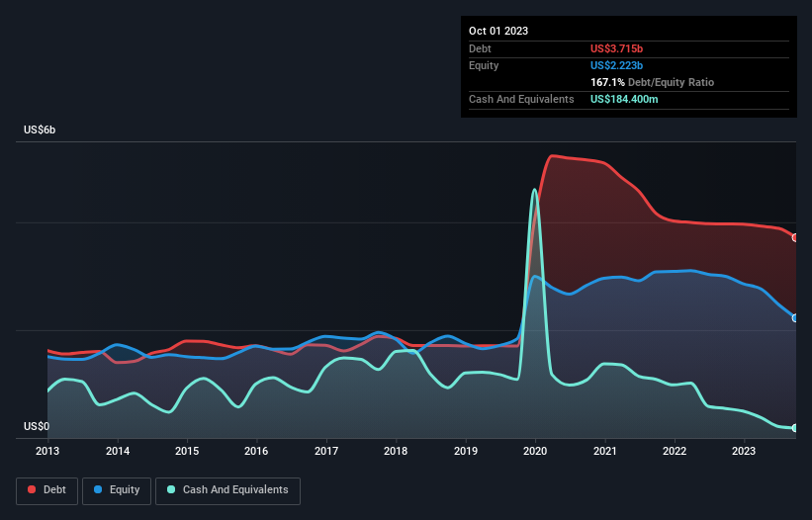Click the 2019 x-axis label
The image size is (812, 520).
(466, 451)
